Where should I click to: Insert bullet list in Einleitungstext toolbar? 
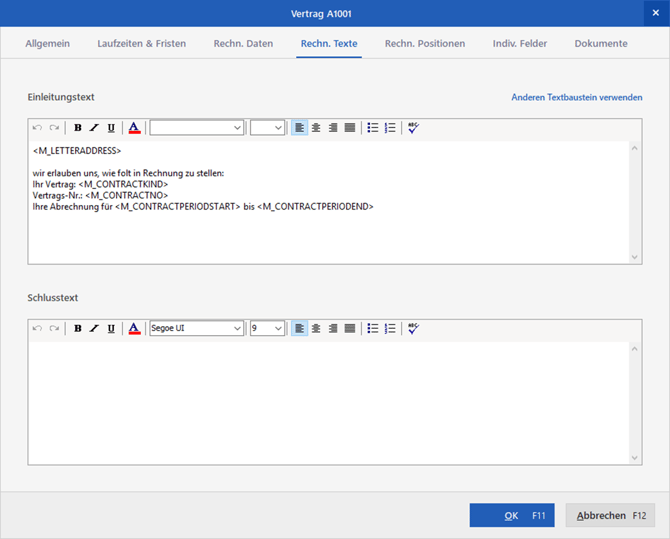(373, 128)
